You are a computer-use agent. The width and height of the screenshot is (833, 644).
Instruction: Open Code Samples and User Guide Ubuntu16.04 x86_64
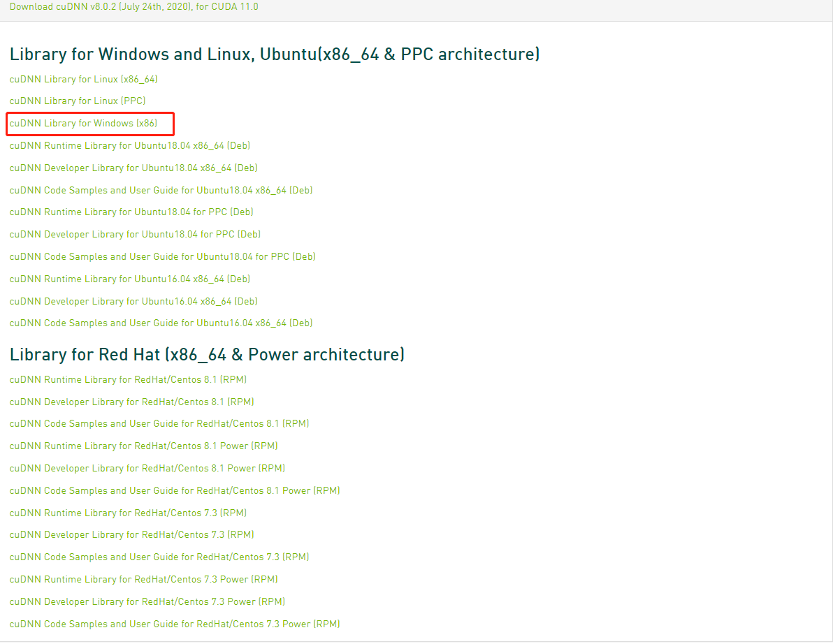click(x=161, y=323)
